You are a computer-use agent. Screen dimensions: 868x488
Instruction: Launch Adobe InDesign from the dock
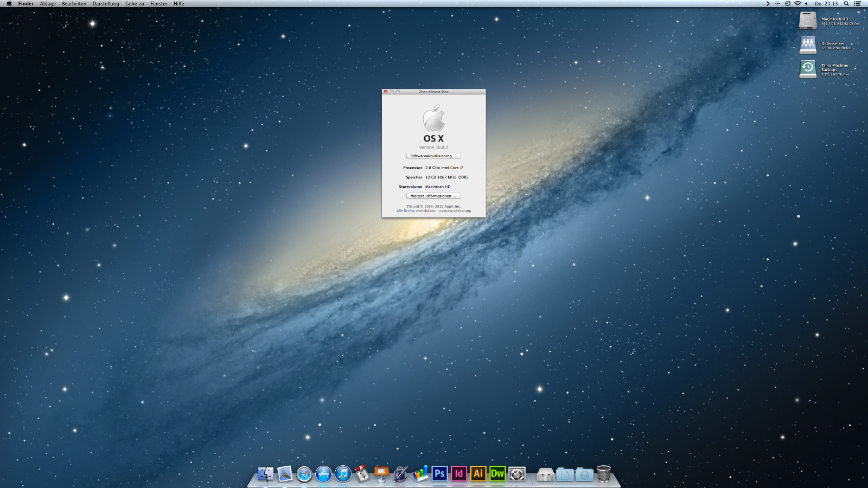[x=459, y=474]
